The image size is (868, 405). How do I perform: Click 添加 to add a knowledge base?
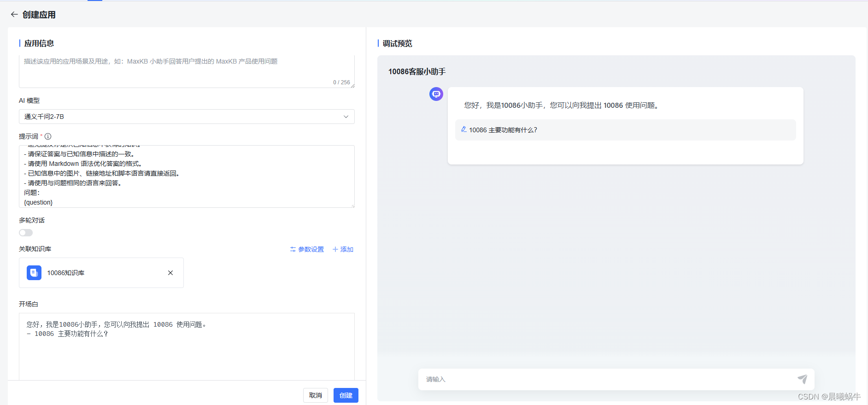point(343,249)
